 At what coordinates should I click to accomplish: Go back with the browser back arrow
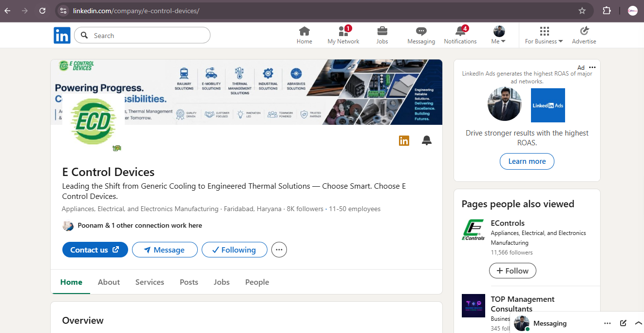click(8, 11)
